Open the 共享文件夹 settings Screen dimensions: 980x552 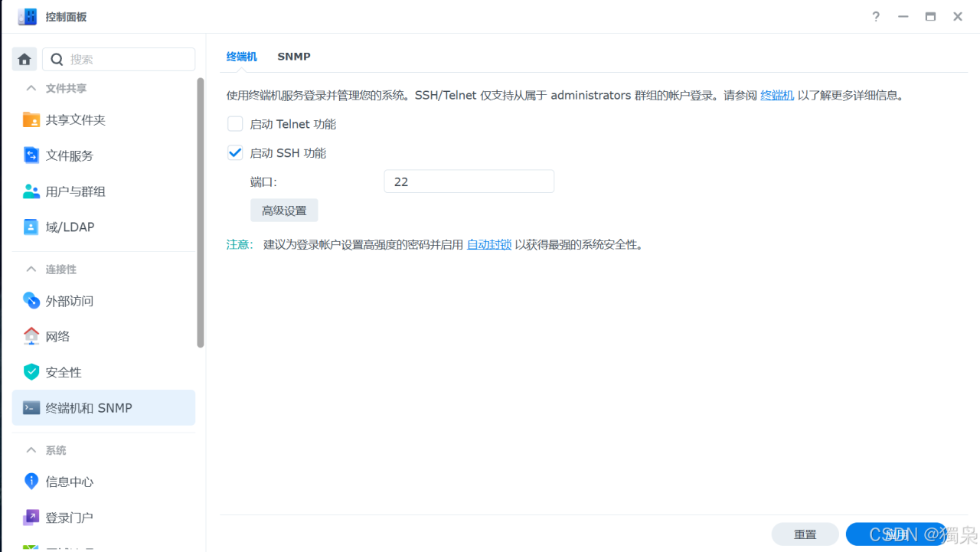coord(77,119)
